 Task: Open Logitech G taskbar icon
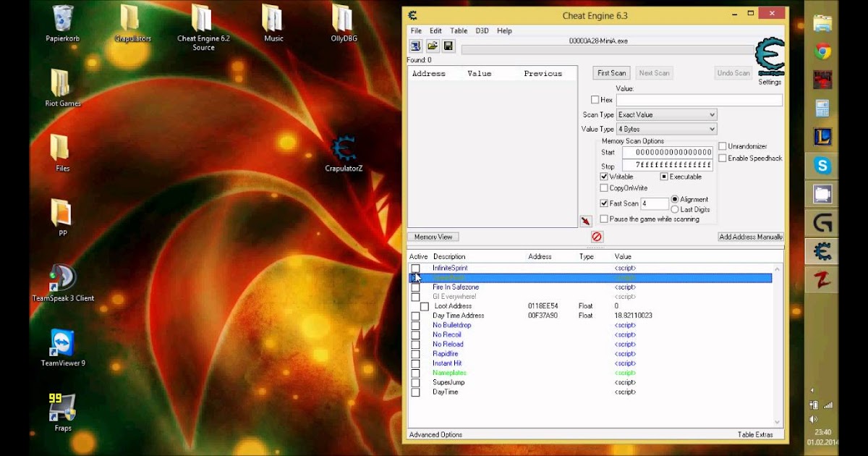(x=822, y=223)
